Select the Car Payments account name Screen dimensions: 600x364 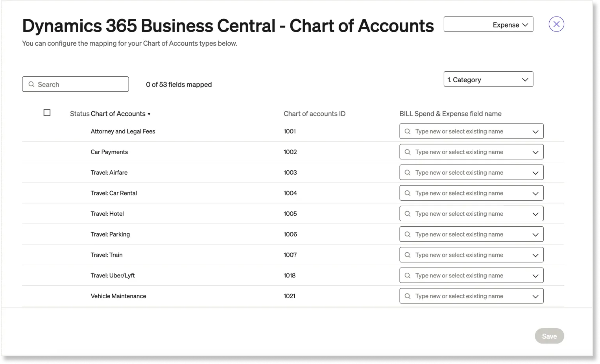109,152
